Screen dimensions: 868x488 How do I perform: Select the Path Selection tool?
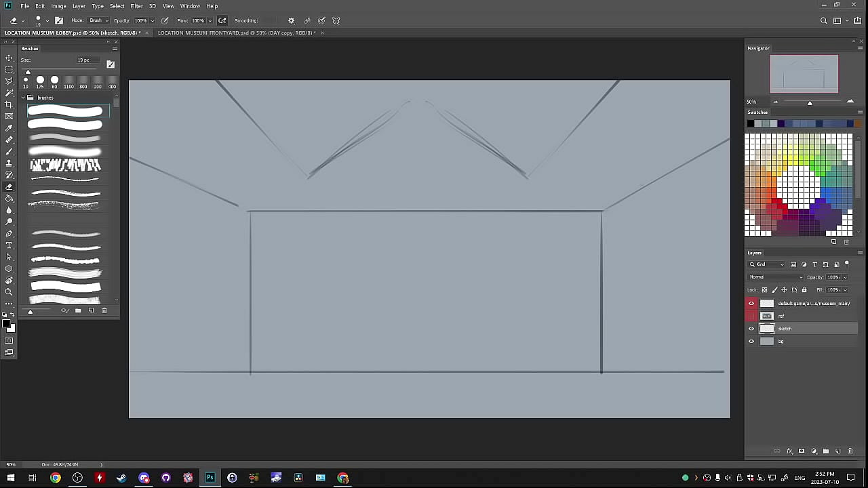pos(9,257)
